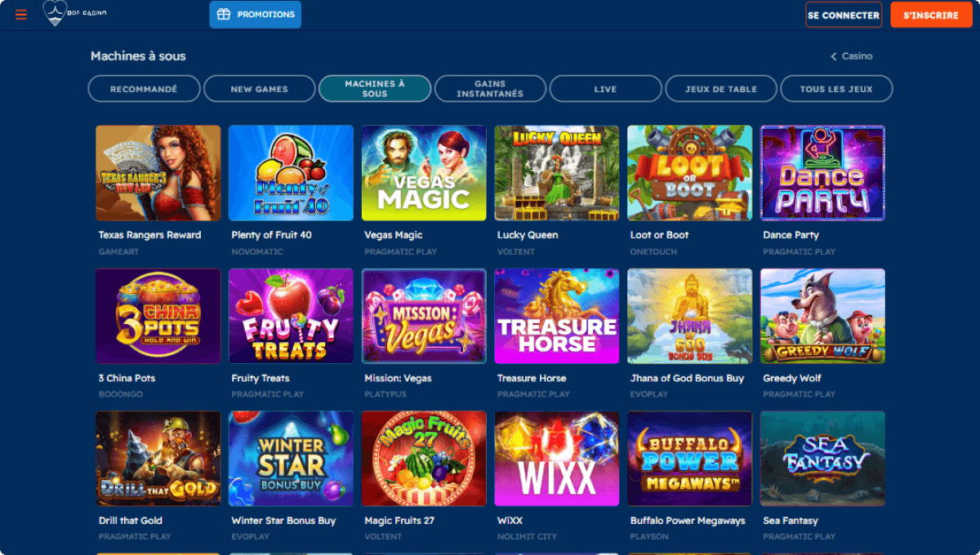Viewport: 980px width, 555px height.
Task: Switch to the Live tab
Action: 606,89
